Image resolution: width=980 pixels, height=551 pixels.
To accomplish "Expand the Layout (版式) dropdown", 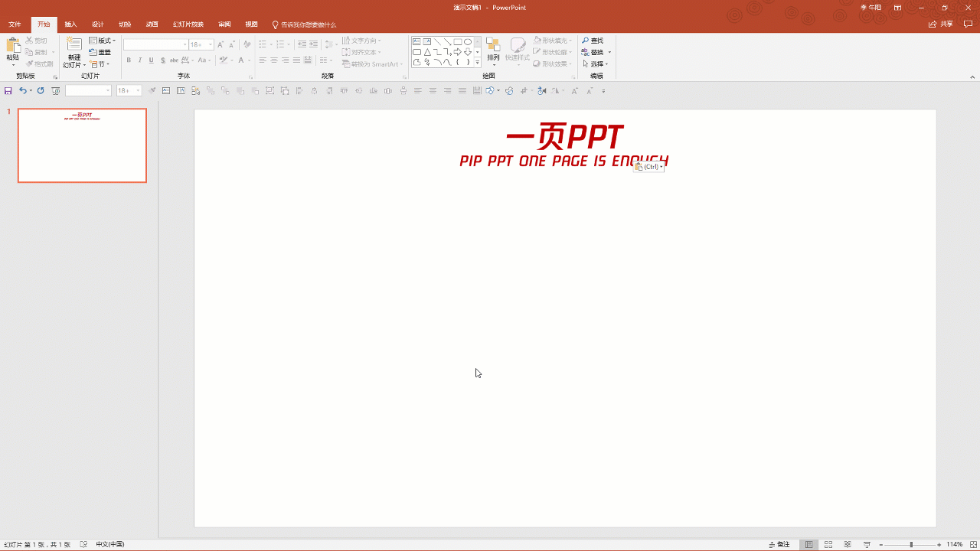I will click(103, 41).
